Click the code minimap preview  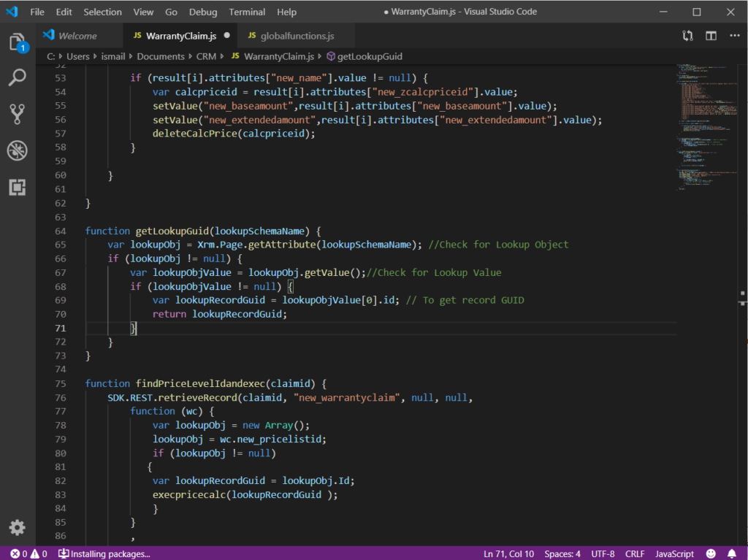tap(707, 124)
